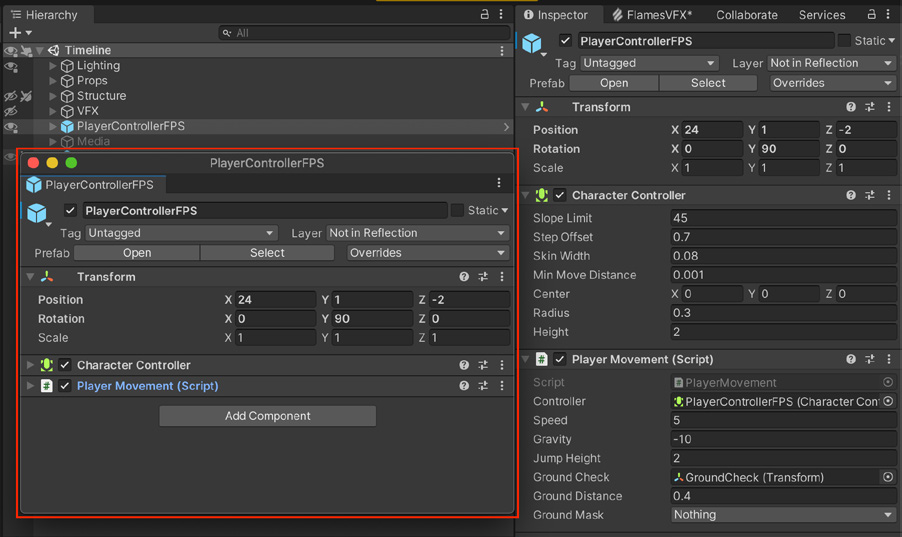Switch to the FlamesVFX tab
Screen dimensions: 902x537
pyautogui.click(x=652, y=15)
